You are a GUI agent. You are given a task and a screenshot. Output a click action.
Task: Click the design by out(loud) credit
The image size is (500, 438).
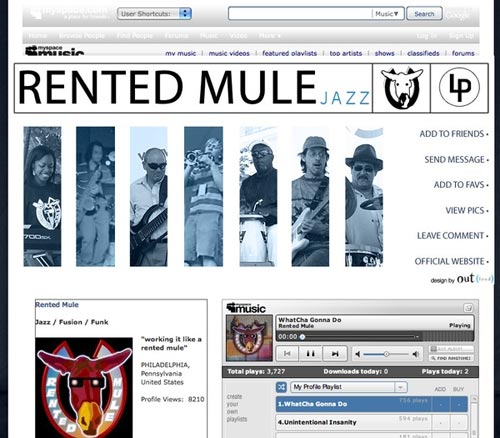(461, 279)
